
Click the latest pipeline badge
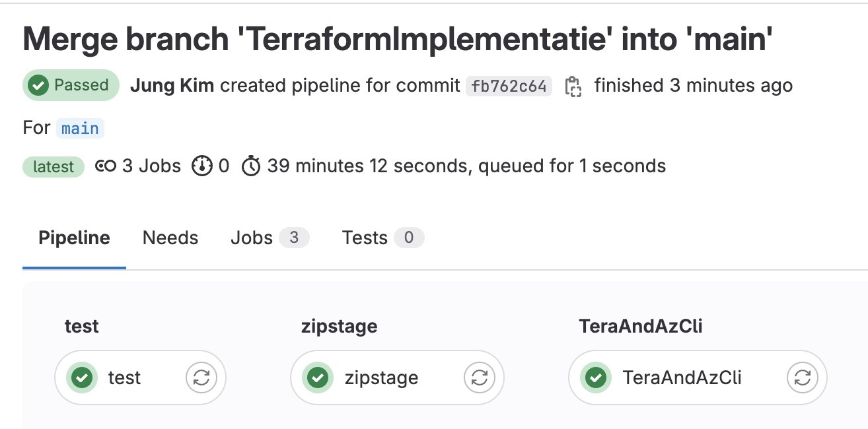click(54, 167)
